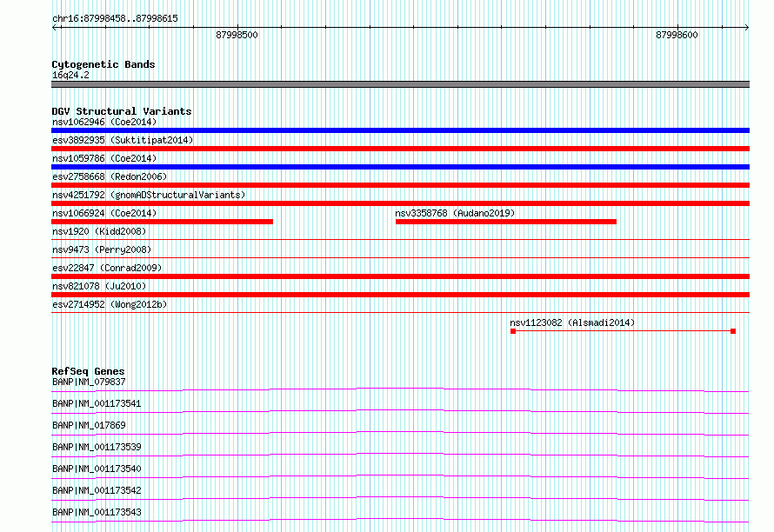
Task: Click the nsv1066924 (Coe2014) label
Action: [x=104, y=213]
